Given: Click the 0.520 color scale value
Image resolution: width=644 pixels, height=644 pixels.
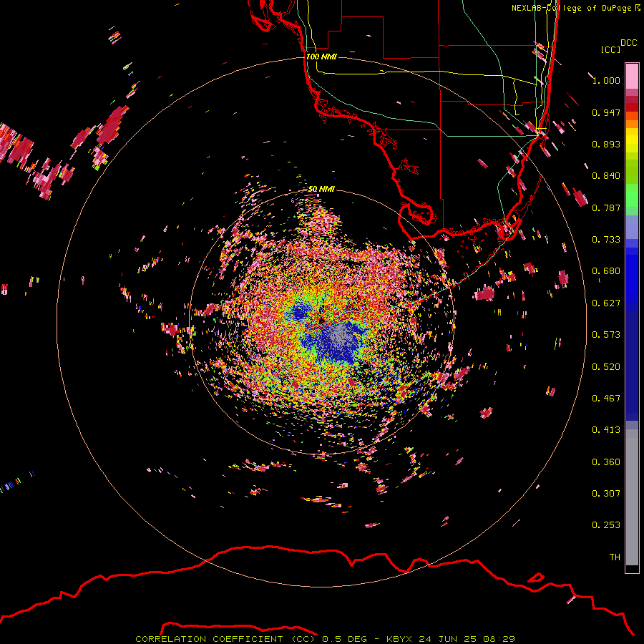Looking at the screenshot, I should [x=606, y=367].
